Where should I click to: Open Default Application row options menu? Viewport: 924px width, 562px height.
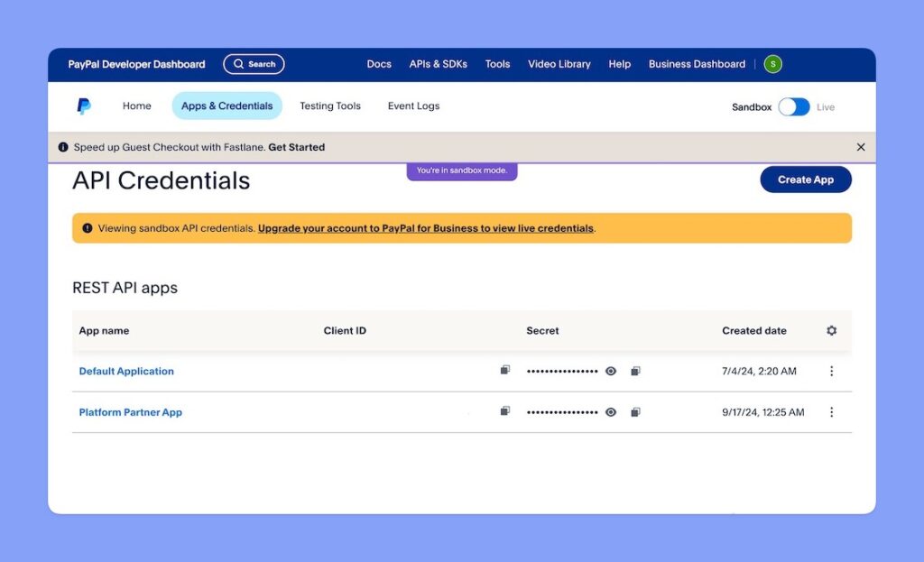coord(832,370)
